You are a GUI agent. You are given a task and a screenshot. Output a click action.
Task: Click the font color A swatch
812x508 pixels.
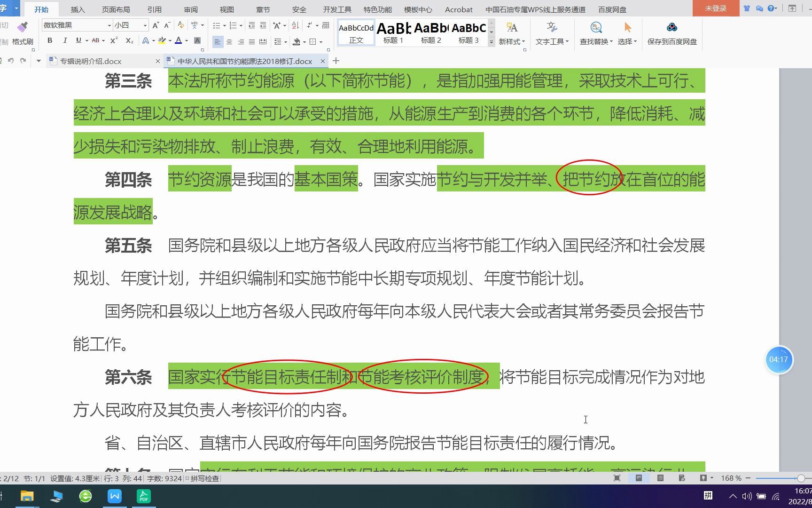coord(178,41)
